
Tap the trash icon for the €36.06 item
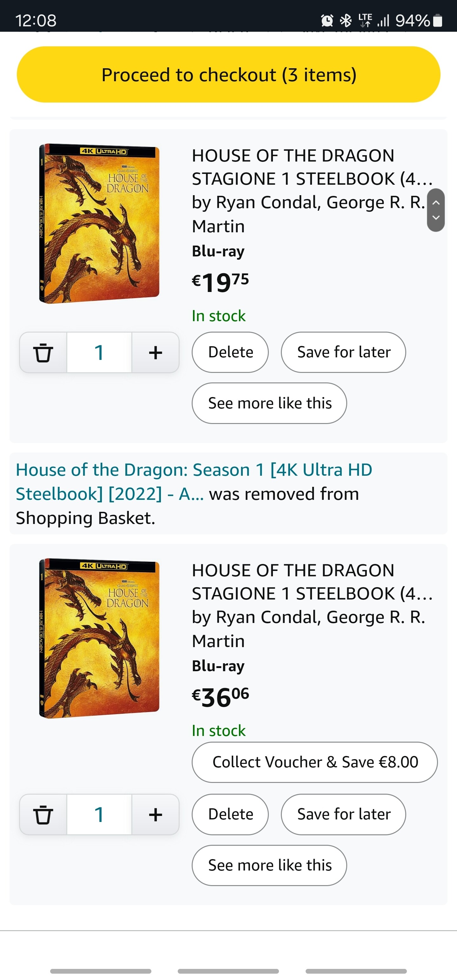(x=43, y=815)
